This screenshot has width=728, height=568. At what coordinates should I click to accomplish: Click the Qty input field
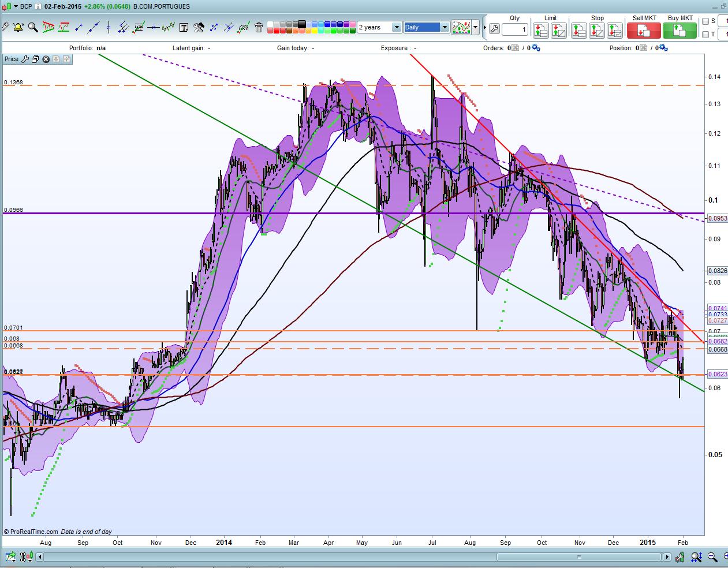tap(515, 29)
